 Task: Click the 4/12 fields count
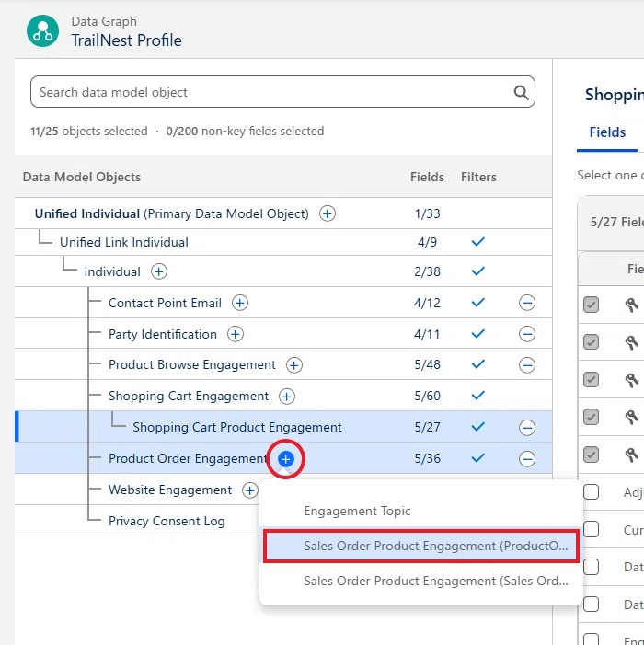click(x=427, y=303)
